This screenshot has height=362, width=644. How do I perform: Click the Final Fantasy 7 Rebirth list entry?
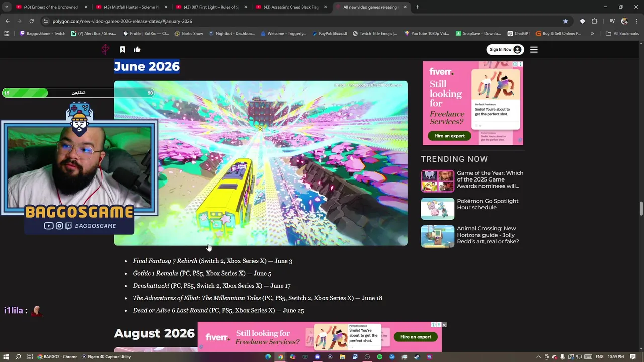pyautogui.click(x=212, y=261)
